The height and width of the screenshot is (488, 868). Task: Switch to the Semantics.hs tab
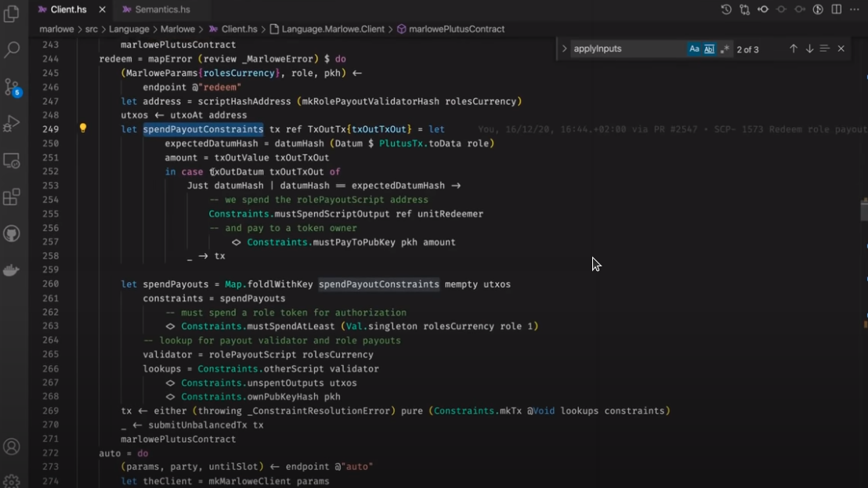161,9
